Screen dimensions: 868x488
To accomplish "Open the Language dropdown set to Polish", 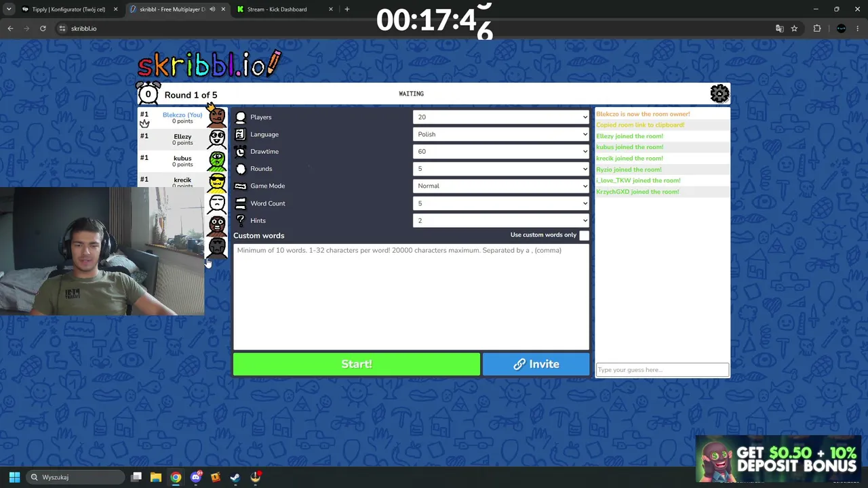I will 501,134.
